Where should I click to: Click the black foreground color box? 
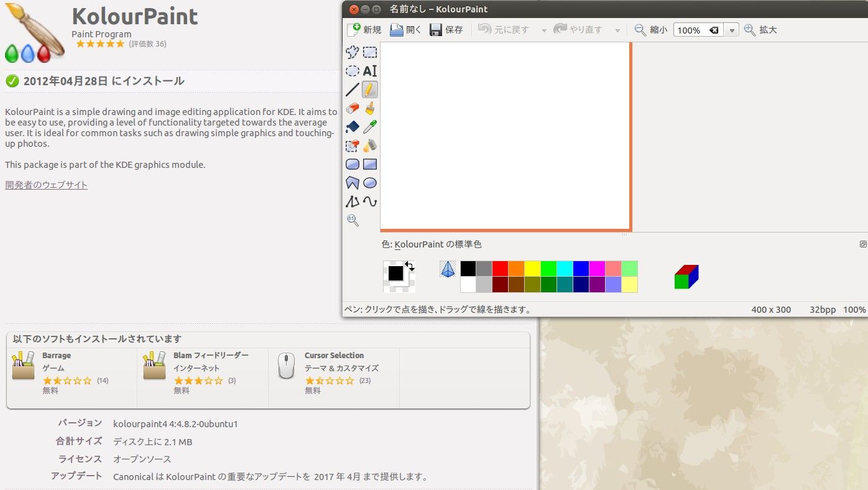point(395,273)
